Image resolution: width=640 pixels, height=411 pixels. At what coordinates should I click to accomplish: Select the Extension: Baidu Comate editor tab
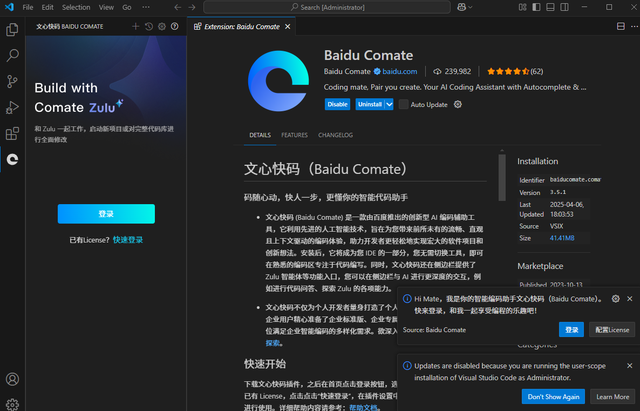click(241, 27)
